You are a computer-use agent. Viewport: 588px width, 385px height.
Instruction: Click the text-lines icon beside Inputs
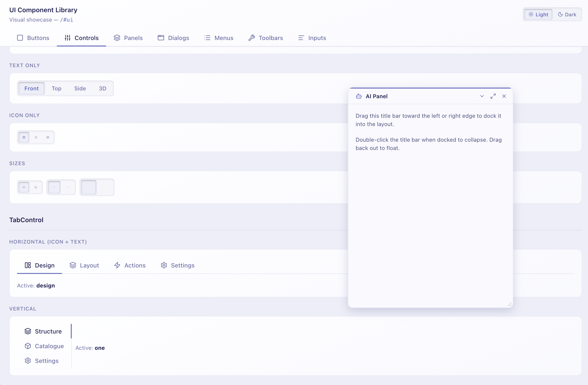(301, 38)
